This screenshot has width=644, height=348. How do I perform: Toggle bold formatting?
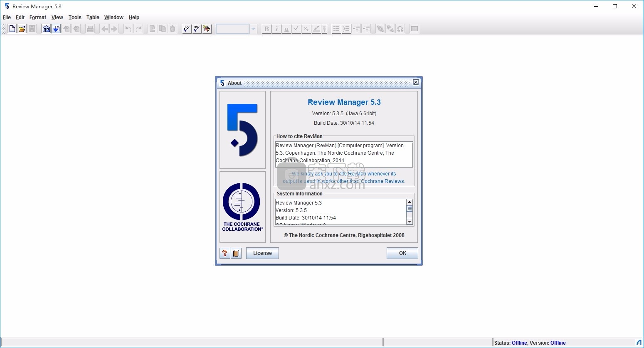(266, 29)
